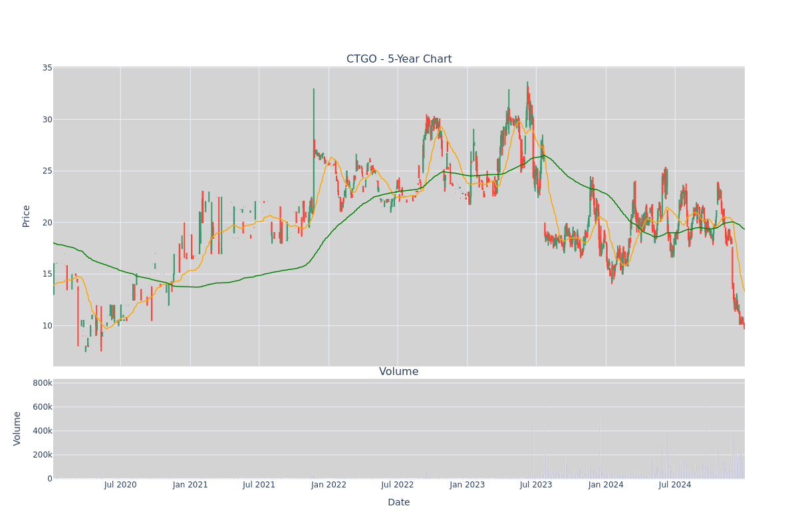
Task: Click the 'Jul 2021' date tick label
Action: (259, 485)
